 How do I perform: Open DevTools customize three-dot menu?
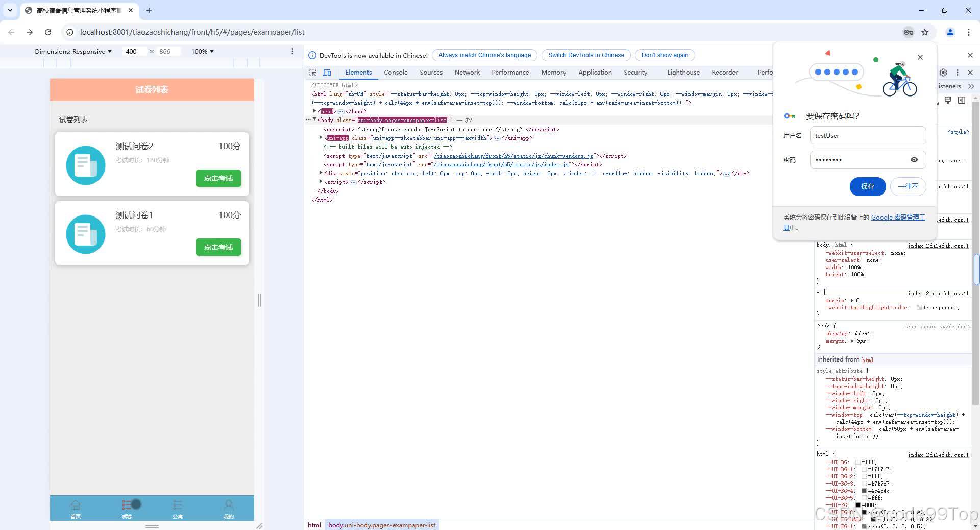point(958,73)
